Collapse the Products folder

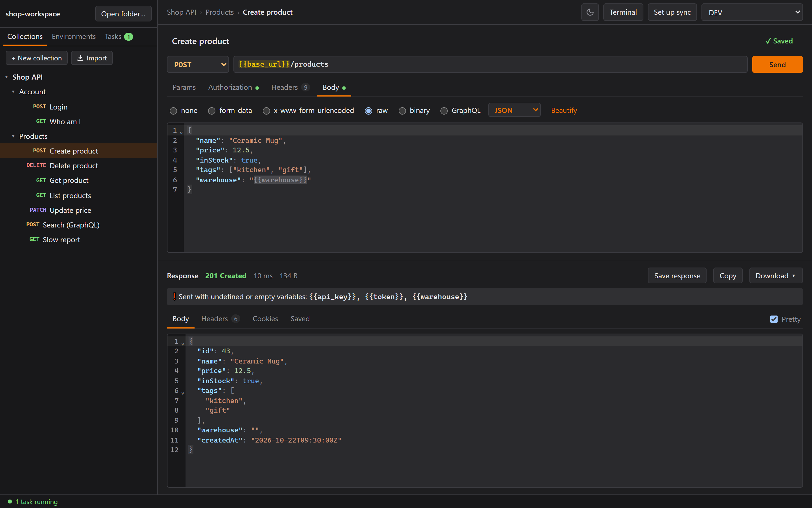click(13, 136)
